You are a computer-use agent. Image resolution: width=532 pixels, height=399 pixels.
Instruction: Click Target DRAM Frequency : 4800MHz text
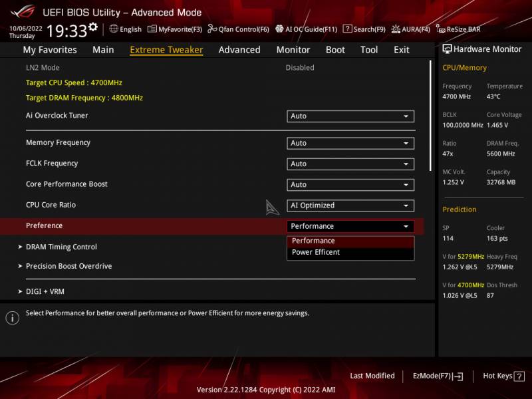point(84,98)
